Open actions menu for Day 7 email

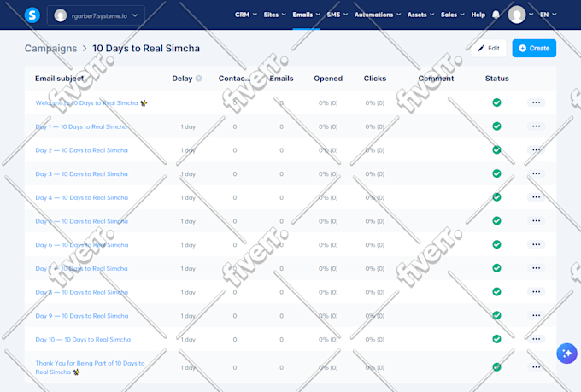536,268
